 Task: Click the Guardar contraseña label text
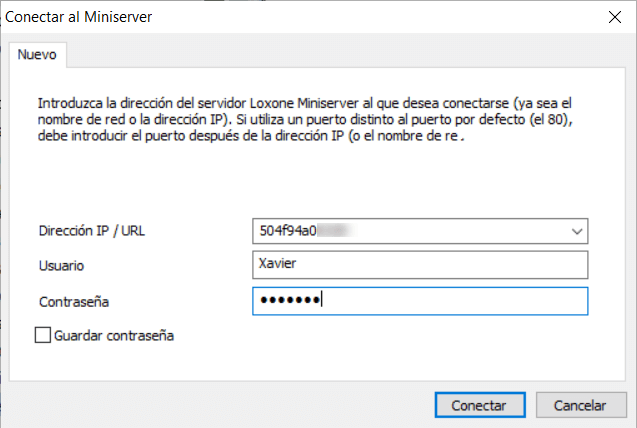coord(115,336)
